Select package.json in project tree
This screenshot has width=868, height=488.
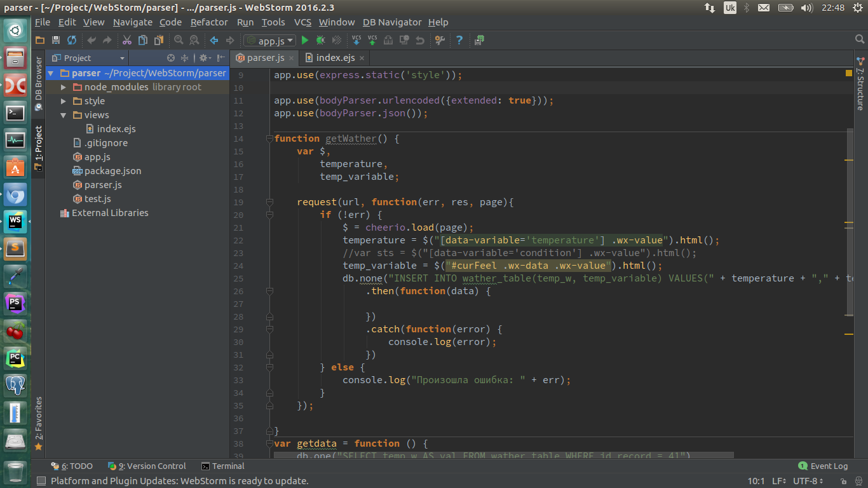(113, 171)
